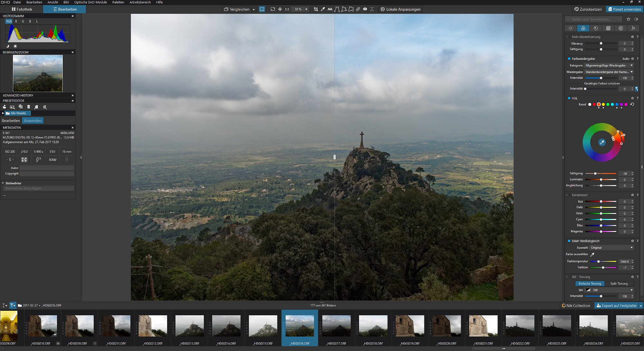Open the Stil SW dropdown
This screenshot has width=644, height=351.
click(x=609, y=290)
